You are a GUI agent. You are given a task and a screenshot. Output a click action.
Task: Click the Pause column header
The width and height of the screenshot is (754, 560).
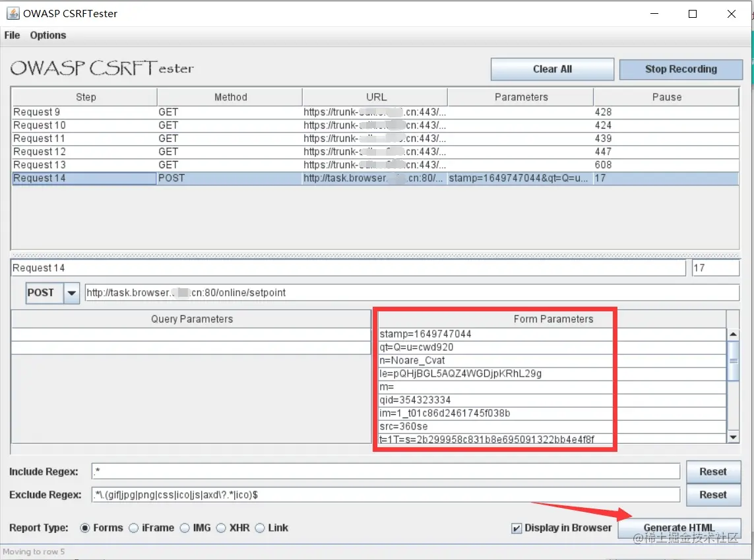click(666, 97)
